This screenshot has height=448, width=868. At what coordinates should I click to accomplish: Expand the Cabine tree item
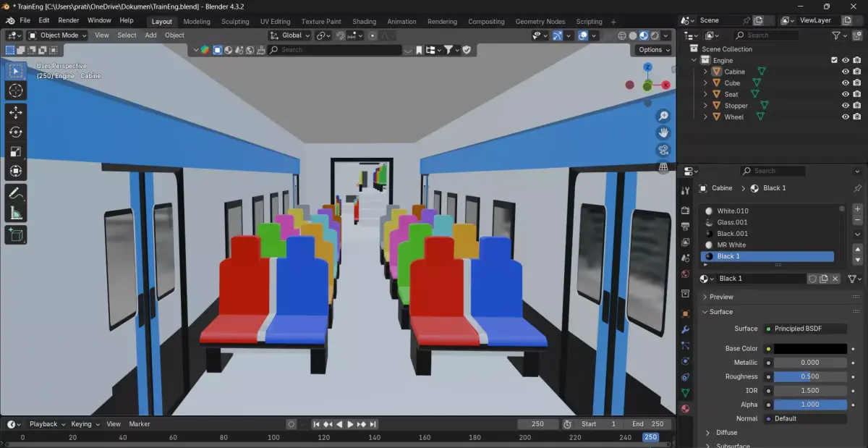(705, 72)
